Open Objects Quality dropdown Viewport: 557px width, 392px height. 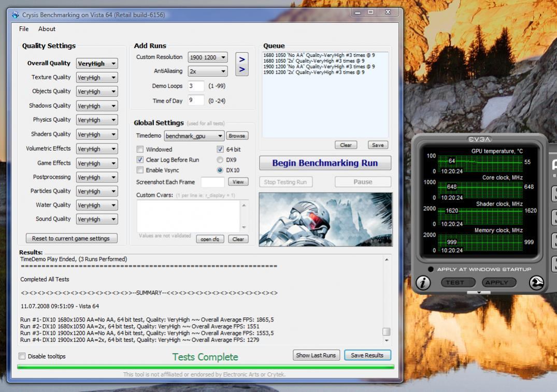click(97, 92)
